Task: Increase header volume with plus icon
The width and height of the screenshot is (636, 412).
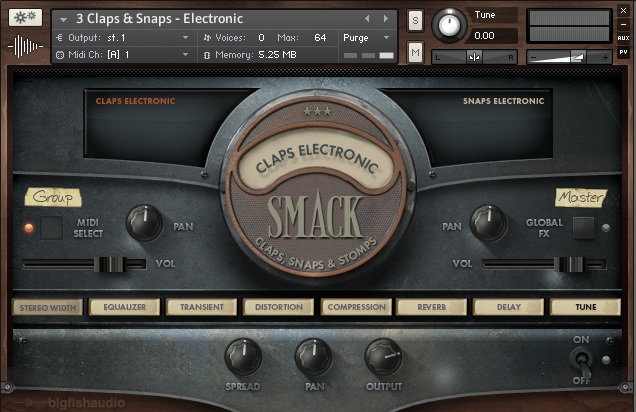Action: 605,58
